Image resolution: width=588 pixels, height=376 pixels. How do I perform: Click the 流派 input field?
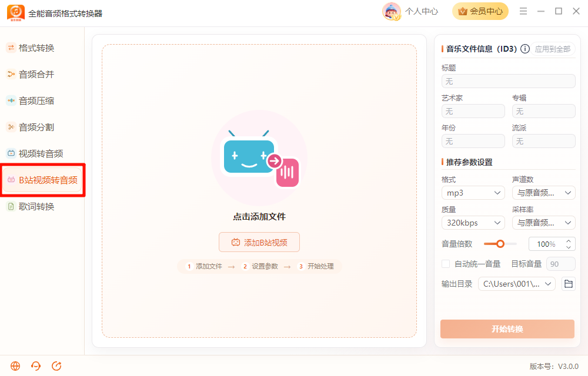[544, 141]
